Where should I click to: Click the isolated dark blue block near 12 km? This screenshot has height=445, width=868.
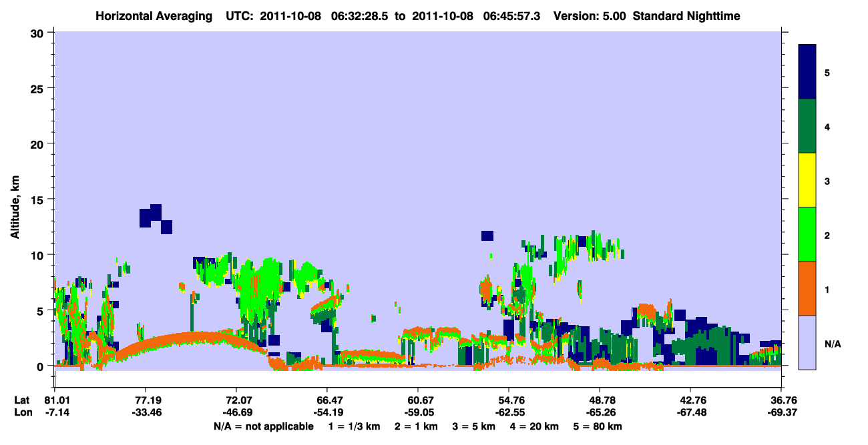click(x=487, y=236)
